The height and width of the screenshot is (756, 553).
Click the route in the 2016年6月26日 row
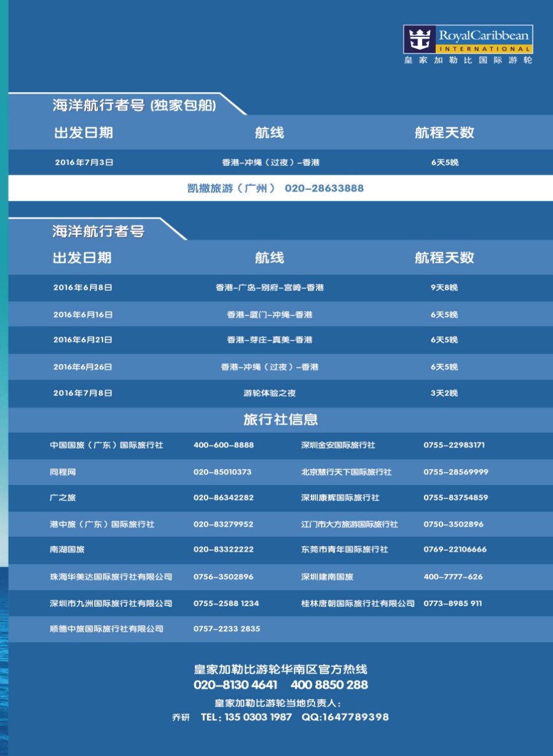coord(270,367)
